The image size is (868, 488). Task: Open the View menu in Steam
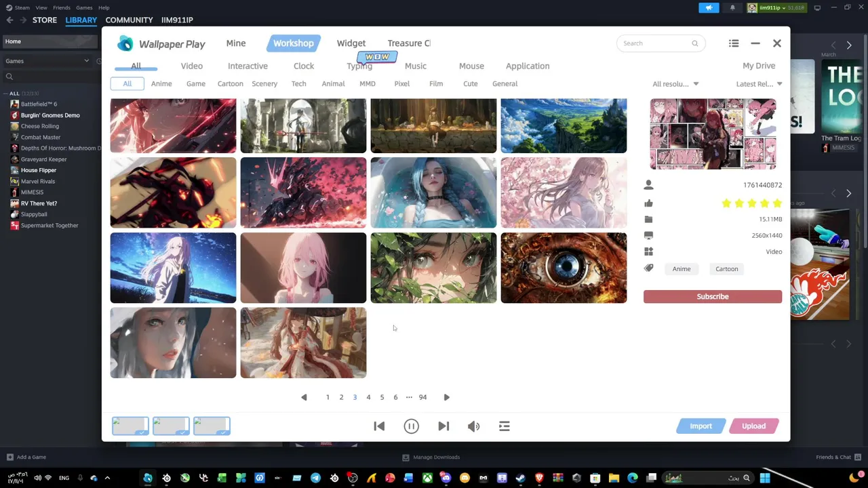coord(41,7)
